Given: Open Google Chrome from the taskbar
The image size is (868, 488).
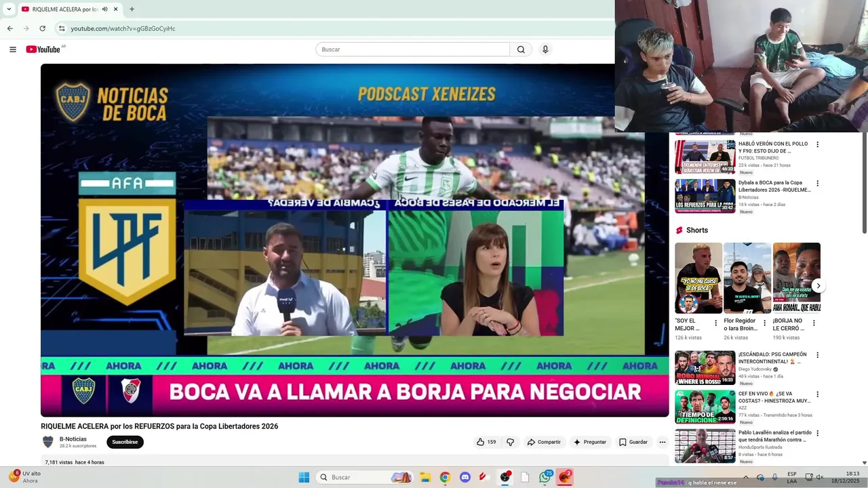Looking at the screenshot, I should coord(445,477).
